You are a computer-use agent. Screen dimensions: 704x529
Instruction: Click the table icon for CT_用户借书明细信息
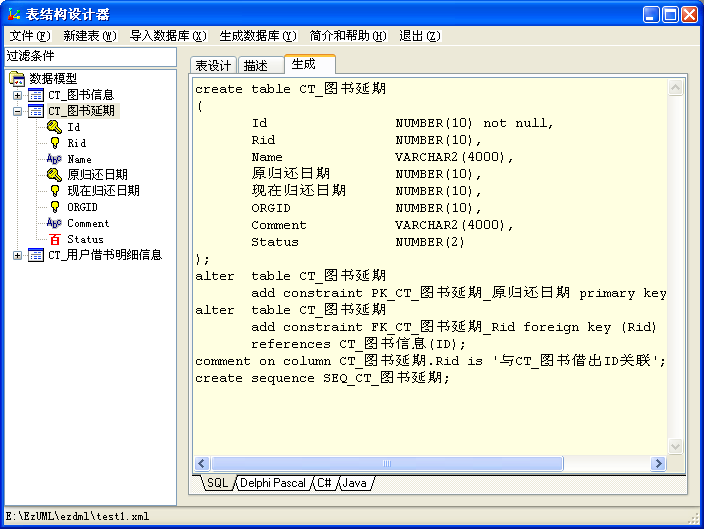pyautogui.click(x=36, y=255)
